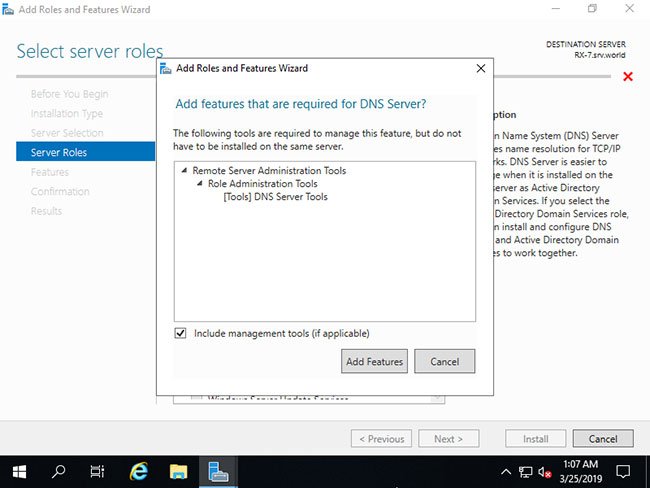Go to Results step
Image resolution: width=650 pixels, height=488 pixels.
tap(46, 211)
